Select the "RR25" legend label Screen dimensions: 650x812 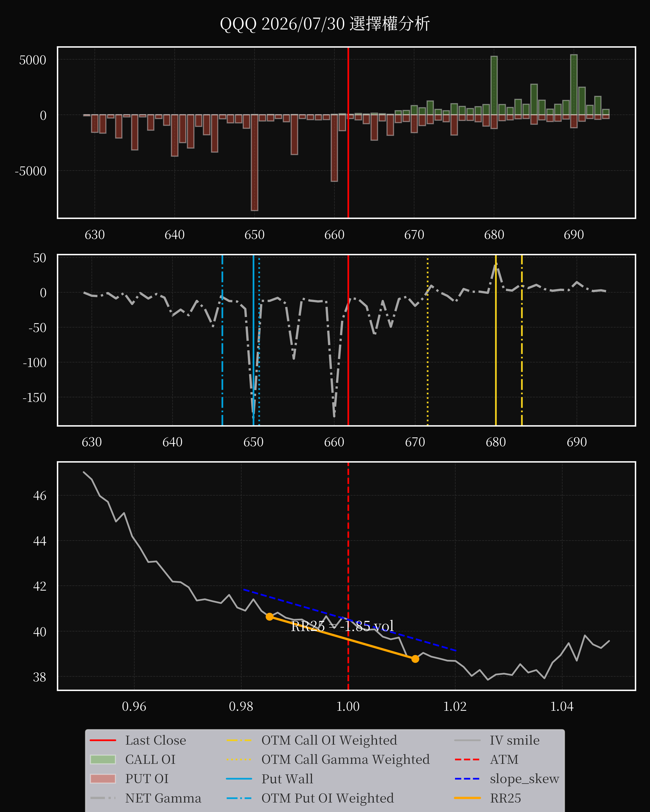(x=505, y=798)
